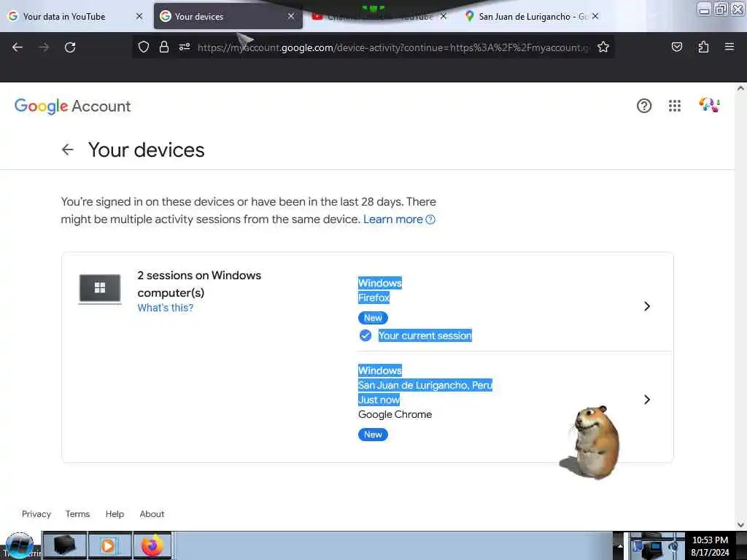Click the page scrollbar down arrow

(x=740, y=525)
